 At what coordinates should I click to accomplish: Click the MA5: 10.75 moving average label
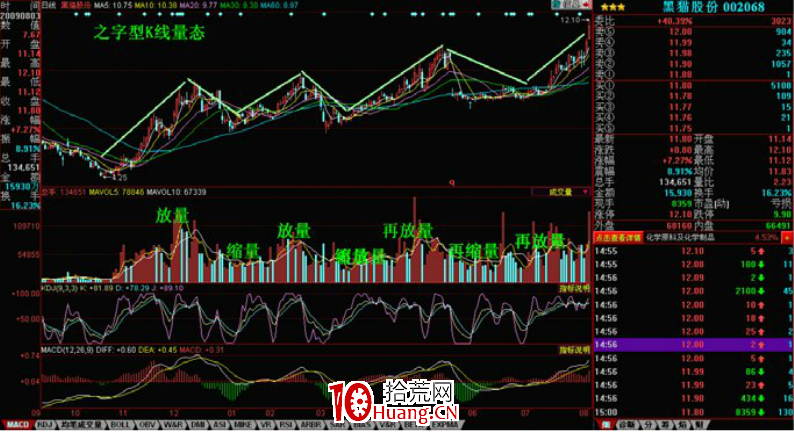click(x=113, y=5)
